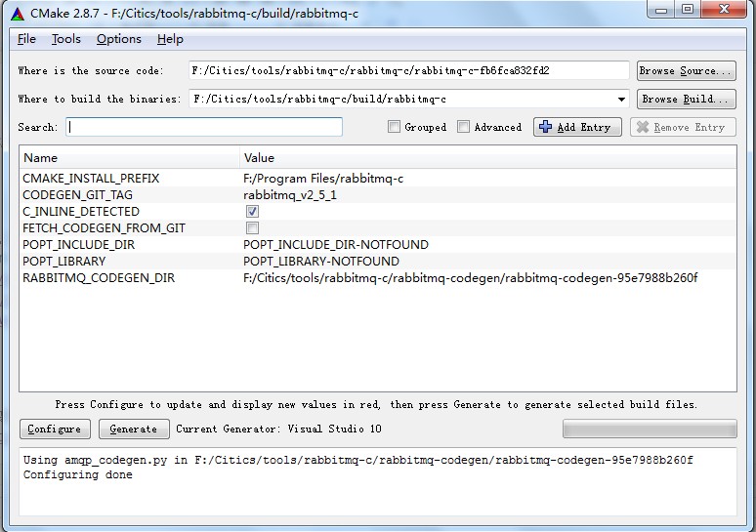The width and height of the screenshot is (756, 532).
Task: Select the CMAKE_INSTALL_PREFIX entry name
Action: 91,179
